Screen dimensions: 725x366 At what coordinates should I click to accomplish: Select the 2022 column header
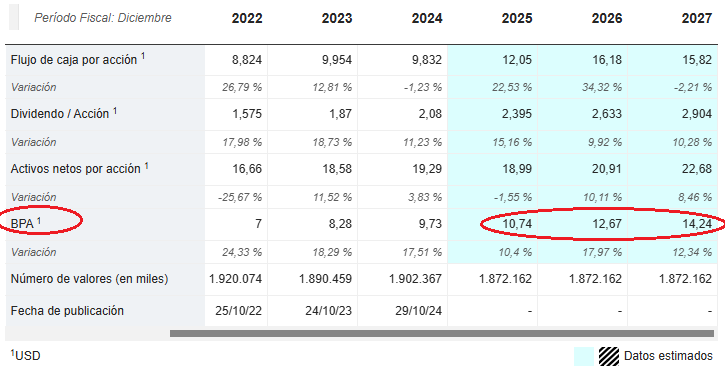(247, 18)
